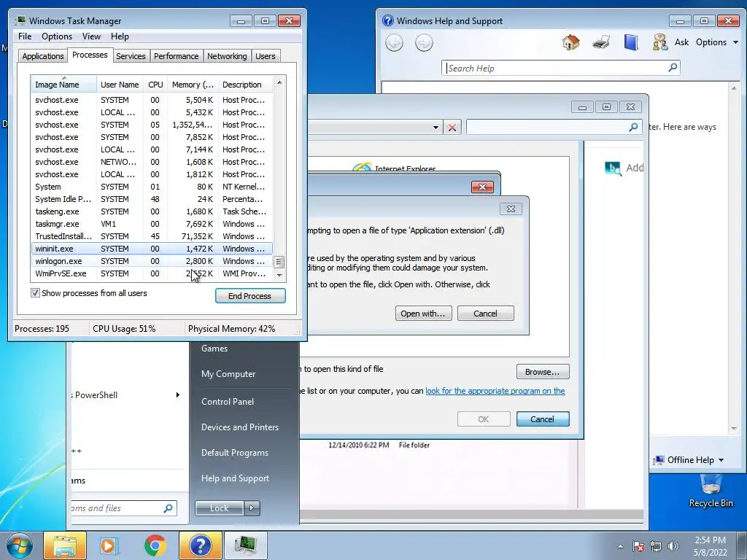Switch to the Services tab
747x560 pixels.
[x=131, y=56]
